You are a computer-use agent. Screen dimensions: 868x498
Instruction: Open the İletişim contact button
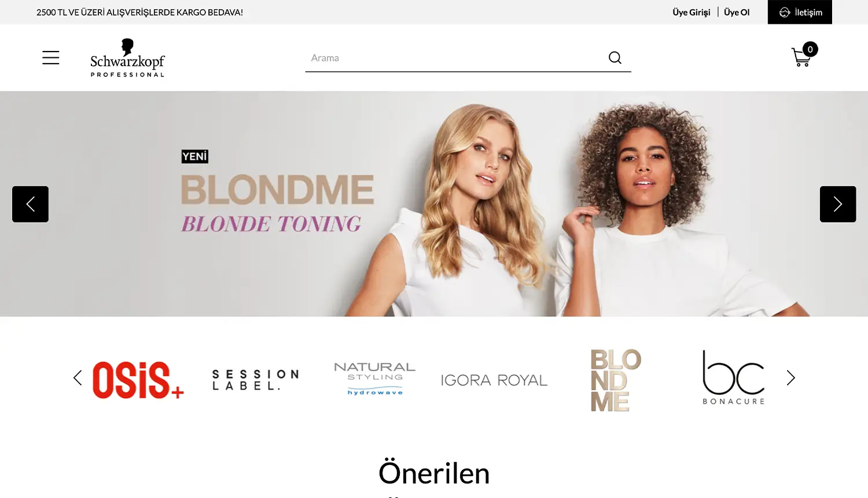pyautogui.click(x=800, y=12)
